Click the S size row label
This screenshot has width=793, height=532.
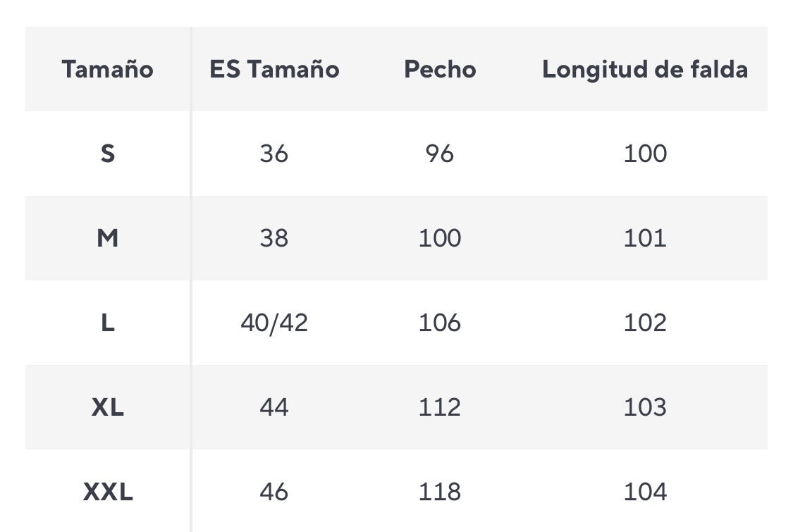pos(107,153)
